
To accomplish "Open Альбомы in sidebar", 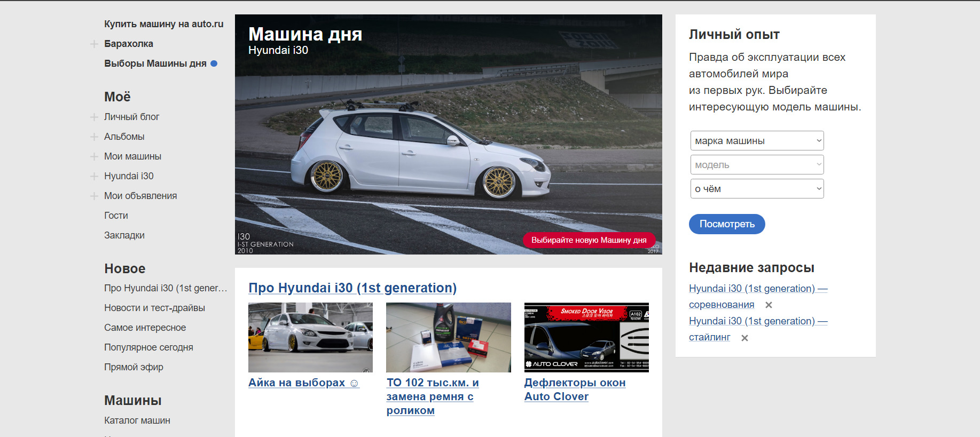I will pos(124,137).
